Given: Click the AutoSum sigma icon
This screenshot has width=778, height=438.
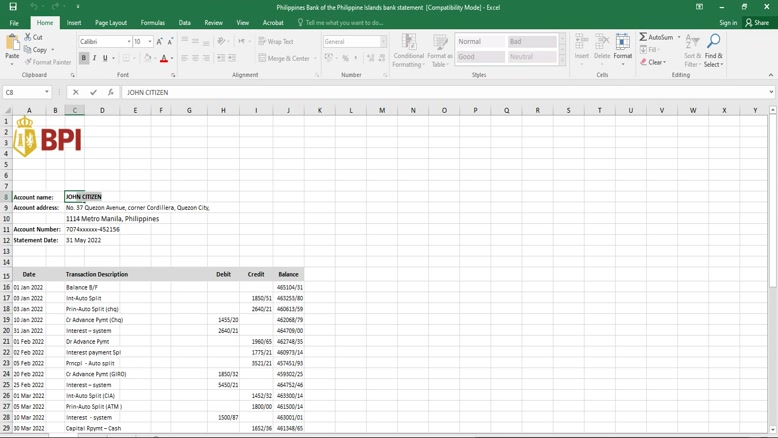Looking at the screenshot, I should click(644, 37).
